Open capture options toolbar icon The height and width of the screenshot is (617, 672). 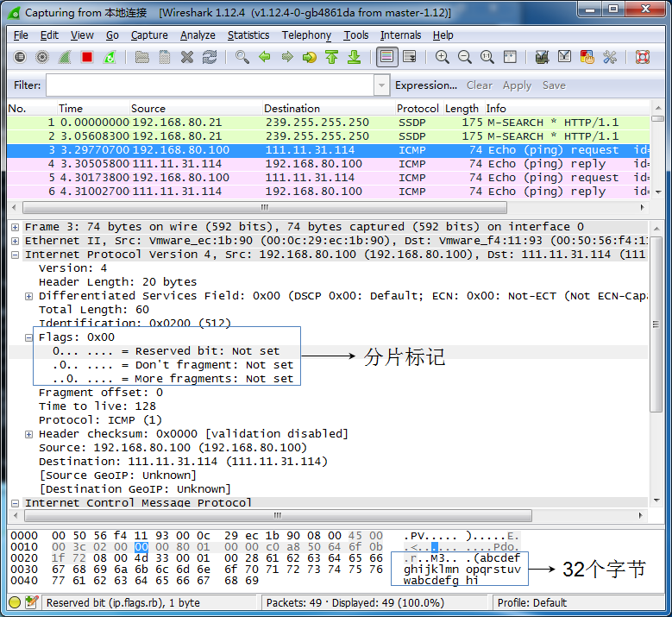(42, 57)
